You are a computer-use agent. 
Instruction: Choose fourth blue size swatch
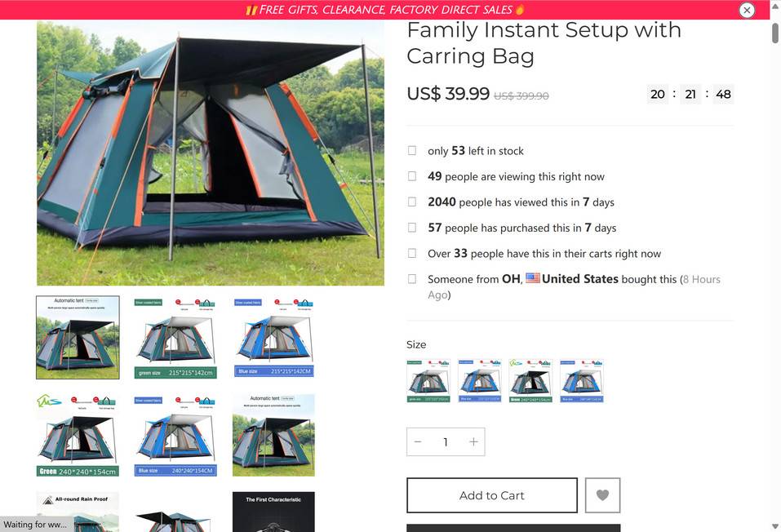coord(582,381)
